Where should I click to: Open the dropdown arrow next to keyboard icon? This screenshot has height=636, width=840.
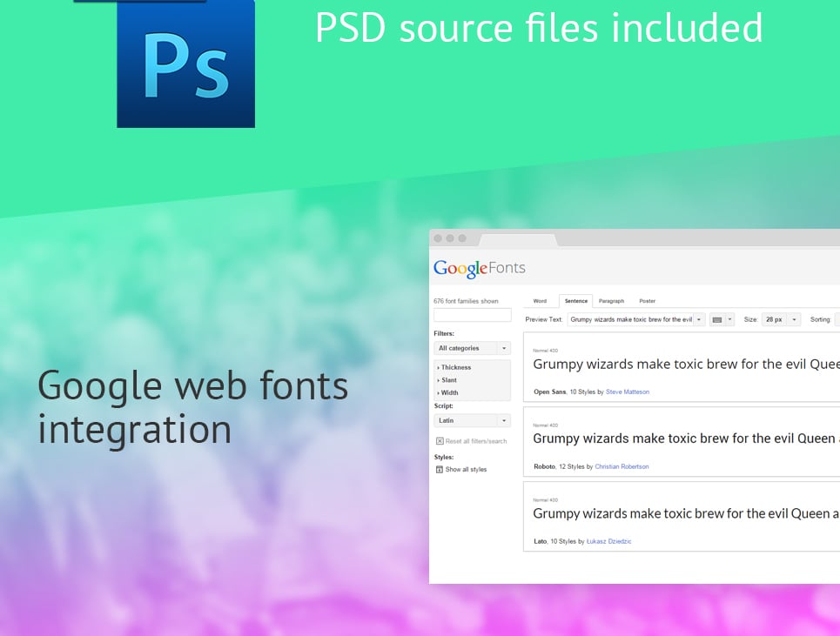729,319
